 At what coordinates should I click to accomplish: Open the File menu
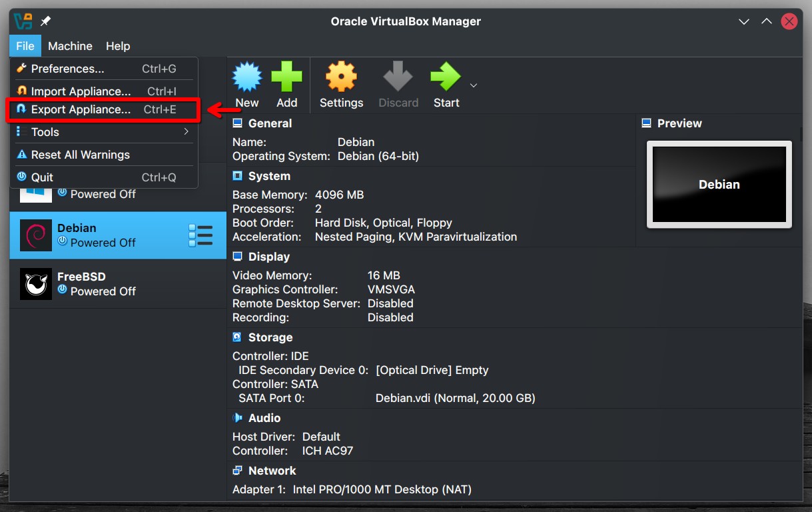click(25, 46)
